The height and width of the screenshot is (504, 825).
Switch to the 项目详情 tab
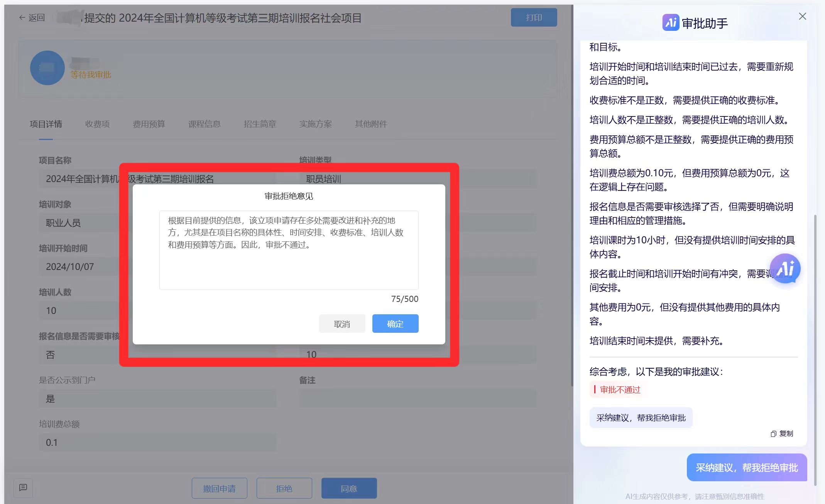pos(46,124)
